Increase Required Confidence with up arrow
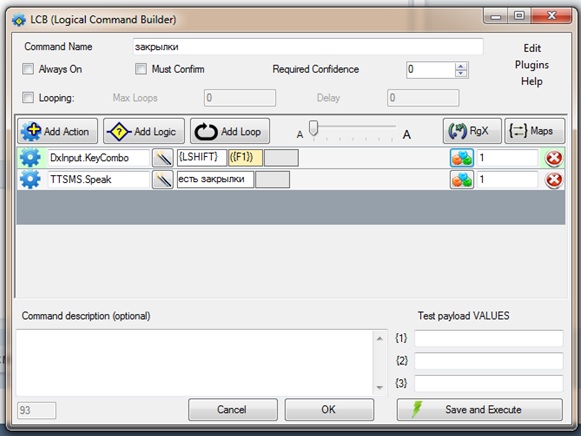Image resolution: width=581 pixels, height=436 pixels. pyautogui.click(x=461, y=66)
